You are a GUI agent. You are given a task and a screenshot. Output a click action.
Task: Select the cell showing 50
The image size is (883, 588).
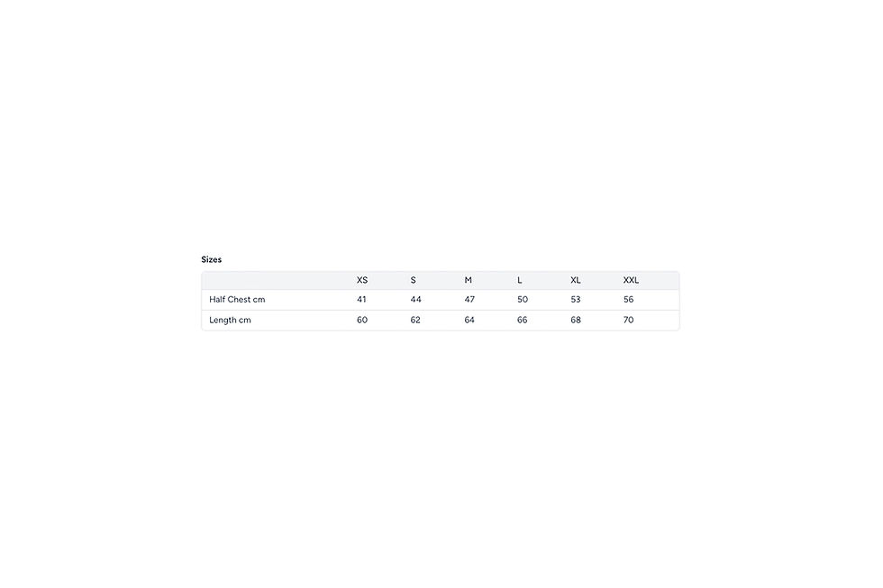[523, 300]
